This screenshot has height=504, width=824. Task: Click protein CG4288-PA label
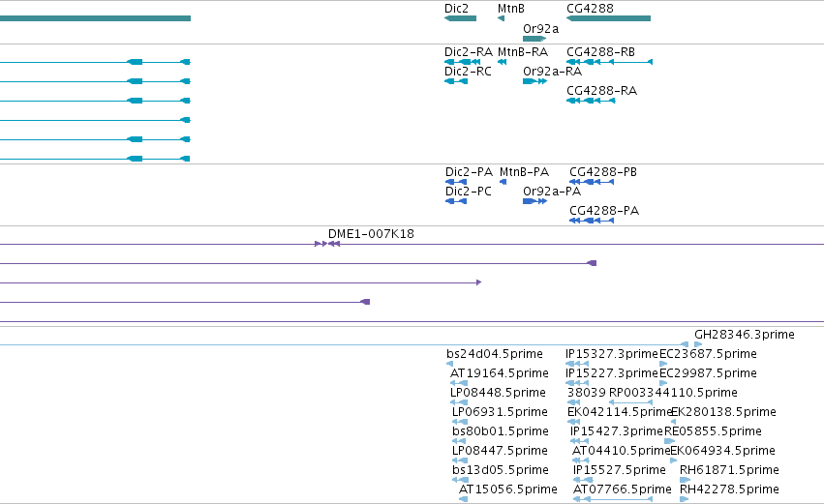[604, 211]
